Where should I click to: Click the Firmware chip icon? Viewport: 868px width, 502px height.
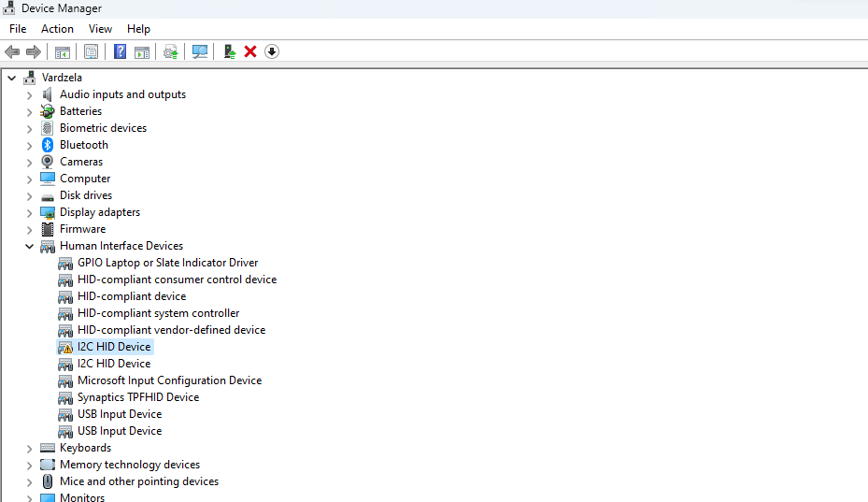point(48,229)
